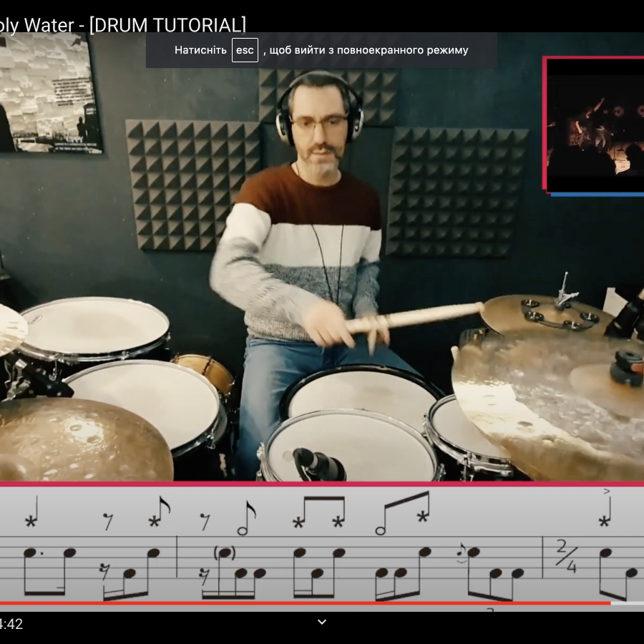Open the concert footage inset thumbnail
The height and width of the screenshot is (644, 644).
(594, 125)
